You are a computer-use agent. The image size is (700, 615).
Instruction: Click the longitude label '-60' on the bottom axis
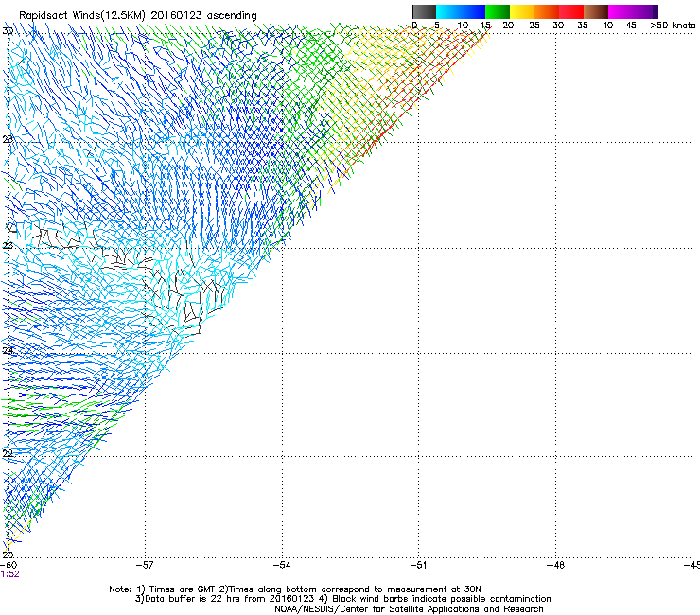coord(9,565)
